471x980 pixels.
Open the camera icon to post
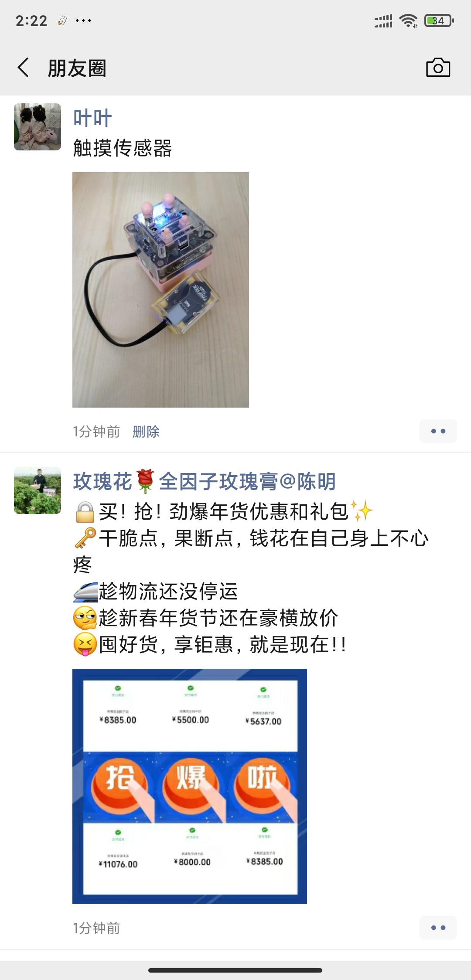[x=438, y=68]
